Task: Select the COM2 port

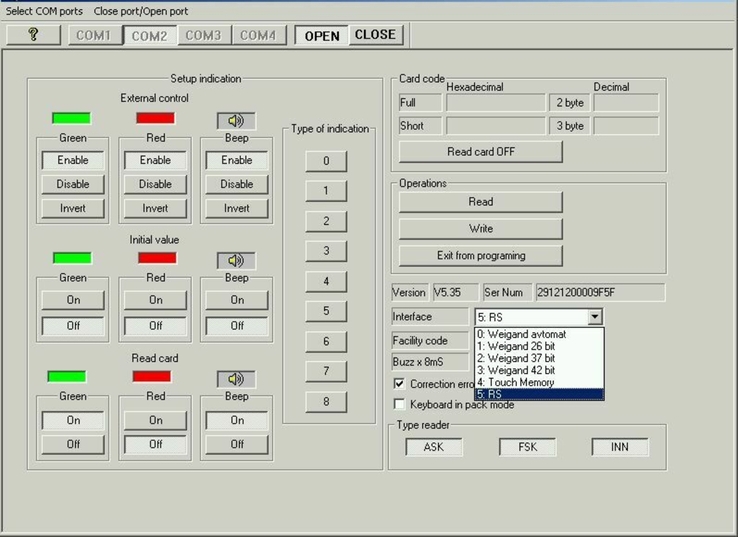Action: [x=150, y=35]
